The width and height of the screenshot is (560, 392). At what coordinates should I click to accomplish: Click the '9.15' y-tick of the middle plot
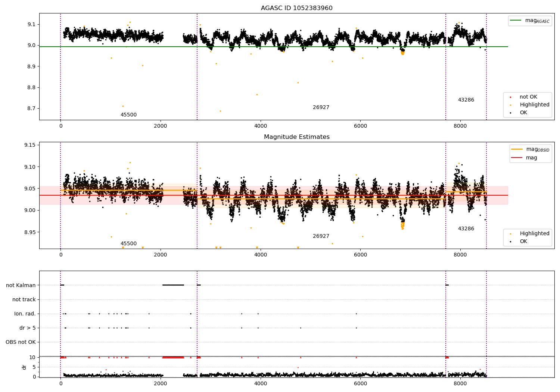30,145
